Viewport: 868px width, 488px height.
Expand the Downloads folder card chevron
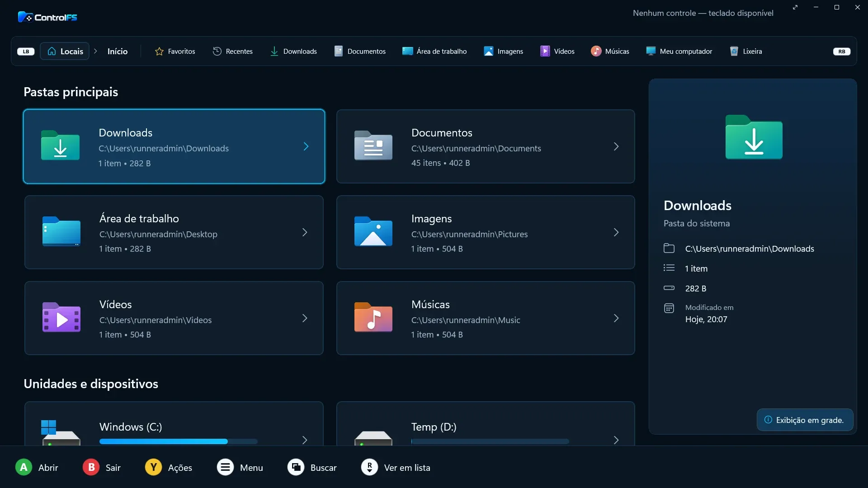[x=306, y=146]
